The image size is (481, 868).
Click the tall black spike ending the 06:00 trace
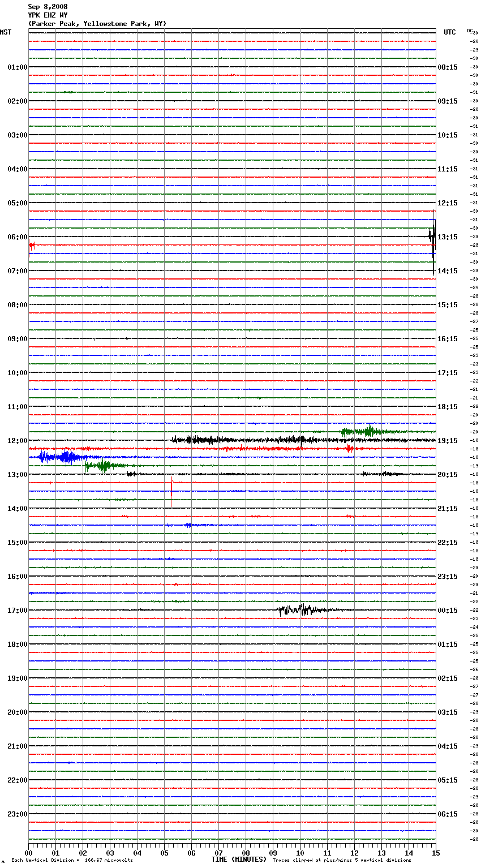[x=433, y=242]
